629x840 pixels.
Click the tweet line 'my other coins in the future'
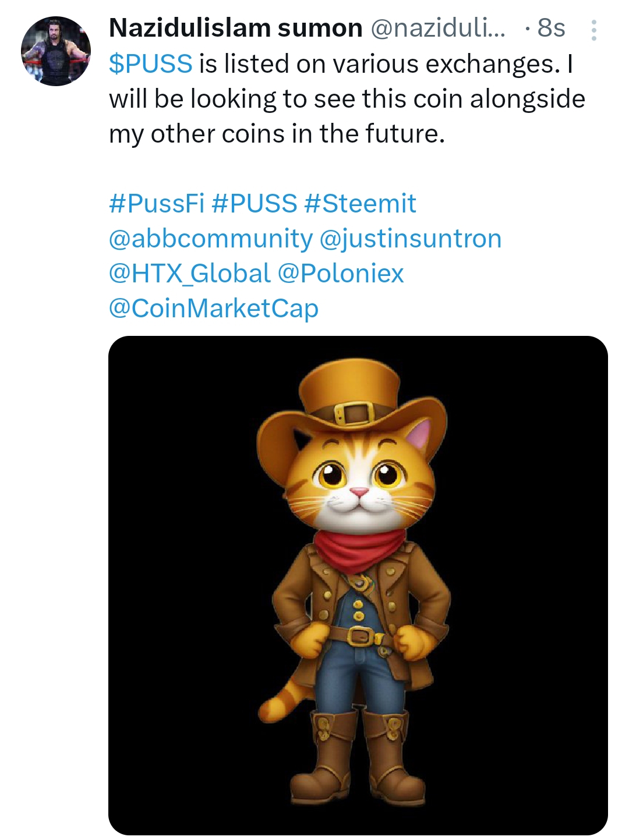277,134
